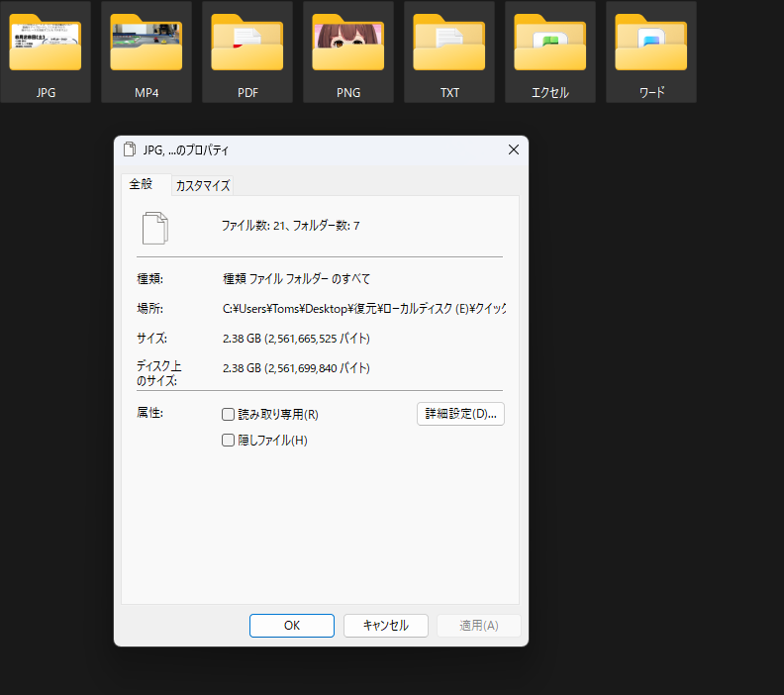Switch to the 全般 tab
The image size is (784, 695).
(x=143, y=185)
